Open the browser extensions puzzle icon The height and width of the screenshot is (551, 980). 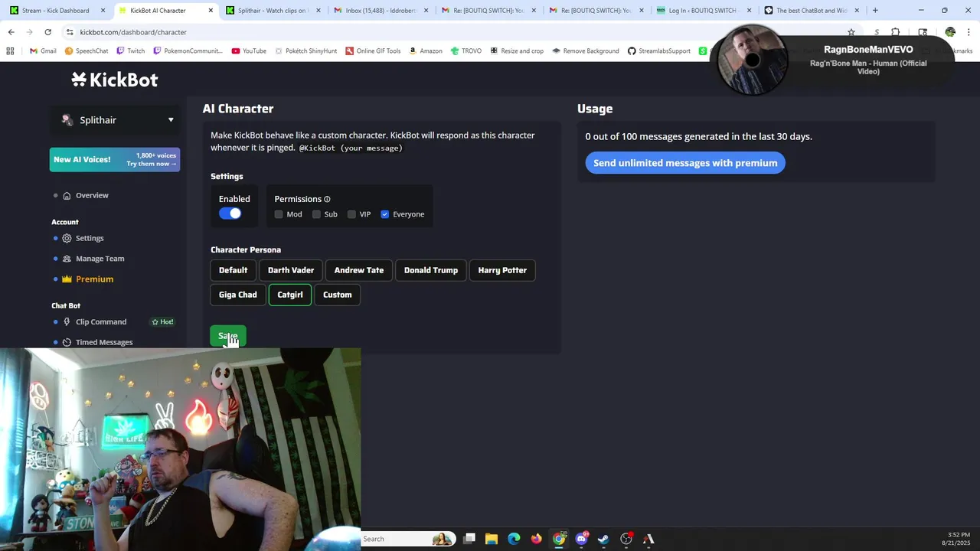[895, 32]
